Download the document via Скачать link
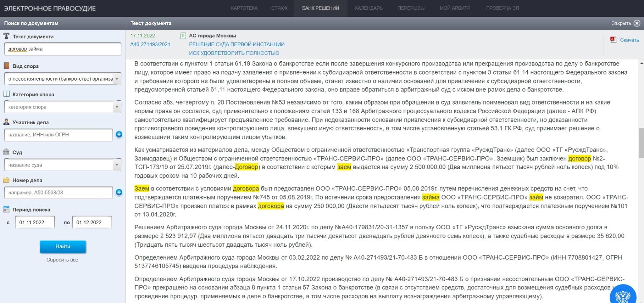Image resolution: width=644 pixels, height=303 pixels. click(x=629, y=40)
